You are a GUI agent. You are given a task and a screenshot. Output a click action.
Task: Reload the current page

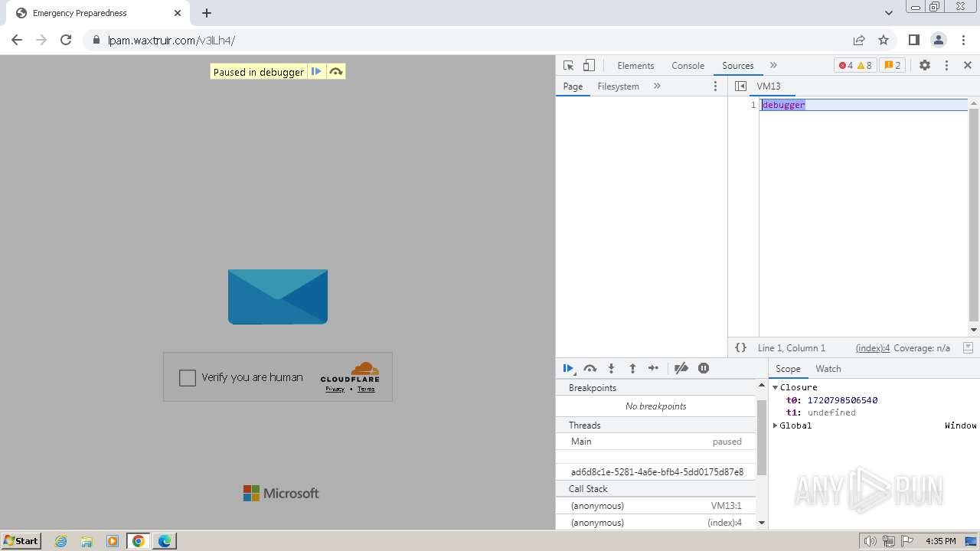click(x=66, y=40)
